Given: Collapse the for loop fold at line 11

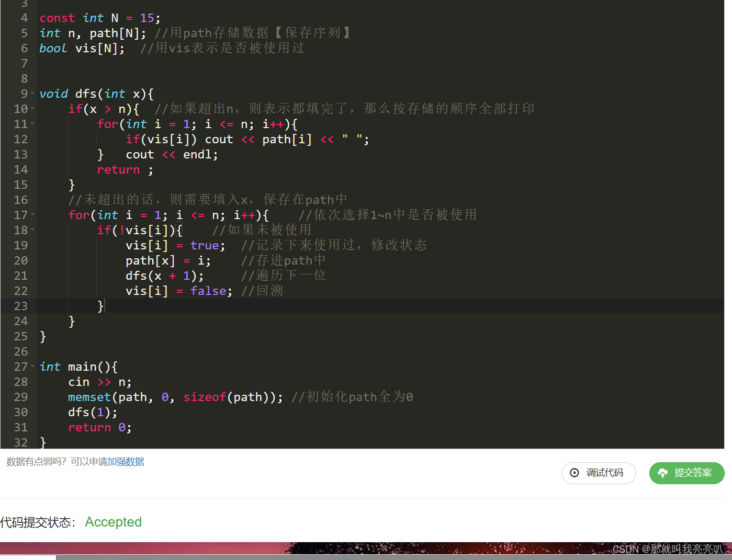Looking at the screenshot, I should tap(32, 124).
